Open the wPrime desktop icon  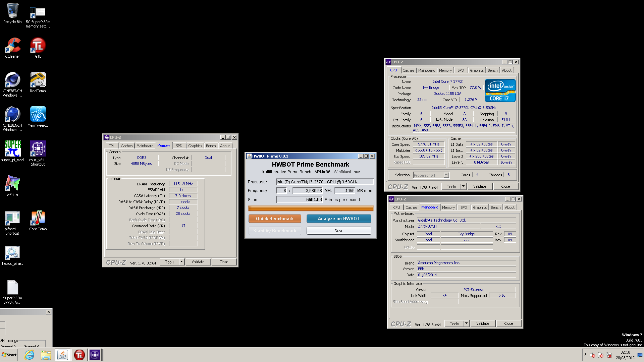(x=12, y=186)
